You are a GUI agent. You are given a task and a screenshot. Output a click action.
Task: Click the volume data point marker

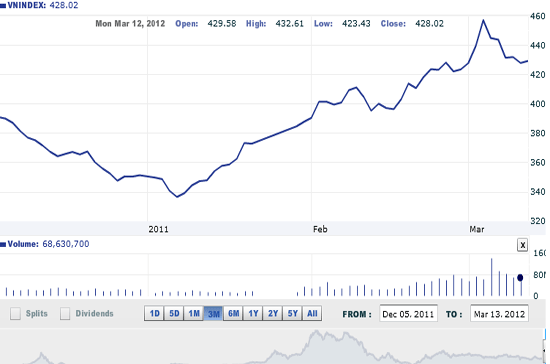520,278
